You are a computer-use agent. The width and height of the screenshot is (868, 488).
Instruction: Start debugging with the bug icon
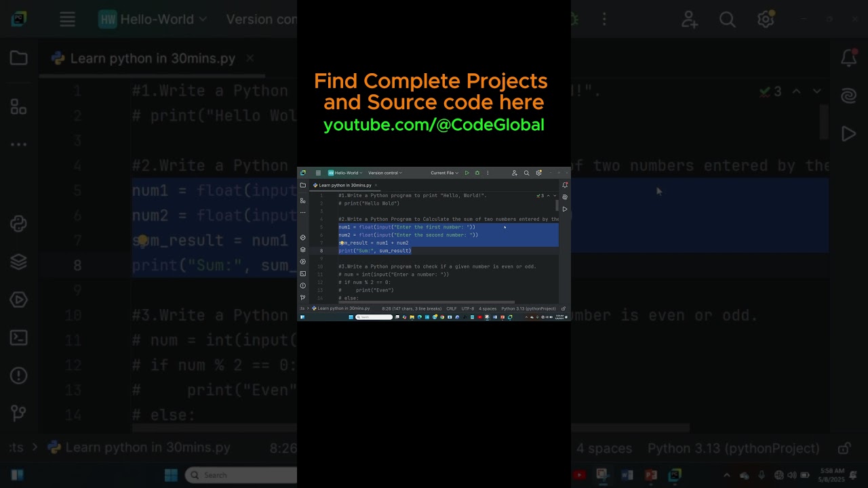point(477,173)
